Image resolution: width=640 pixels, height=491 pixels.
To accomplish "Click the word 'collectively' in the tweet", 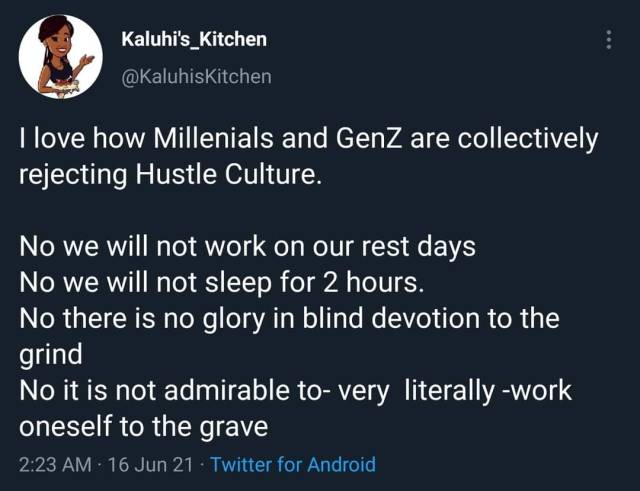I will coord(528,139).
